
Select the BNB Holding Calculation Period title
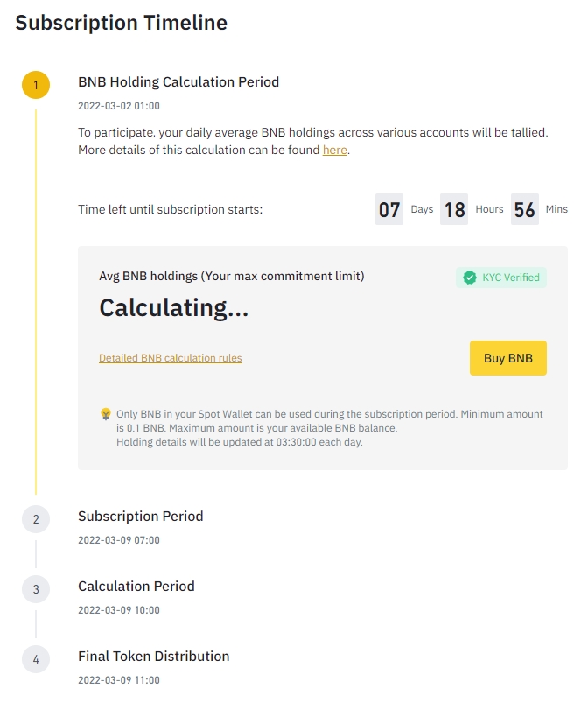coord(178,82)
